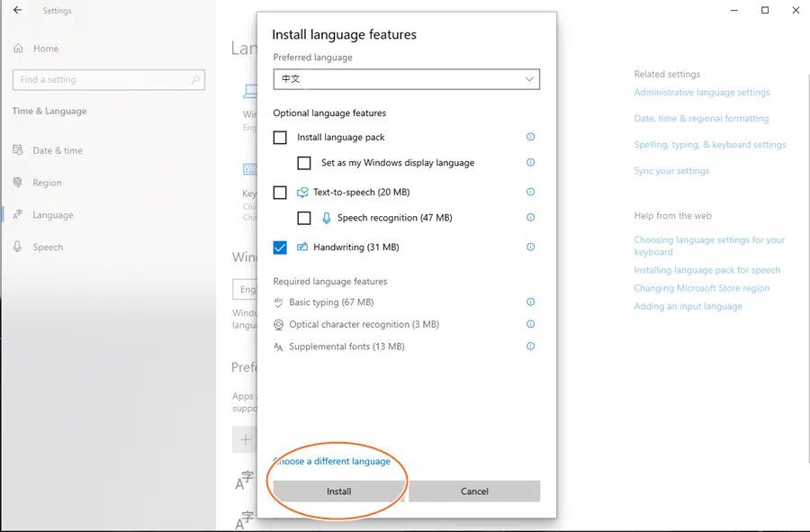The image size is (810, 532).
Task: Select Region in the sidebar
Action: pos(47,183)
